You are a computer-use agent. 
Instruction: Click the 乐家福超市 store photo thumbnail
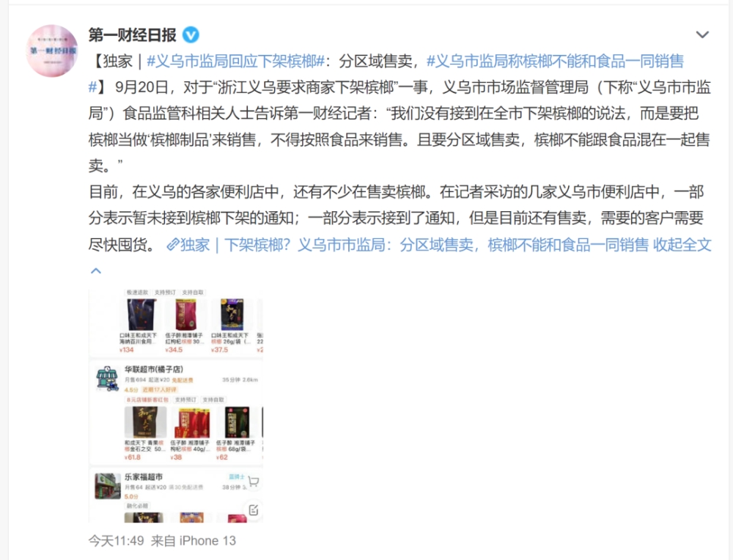(108, 486)
